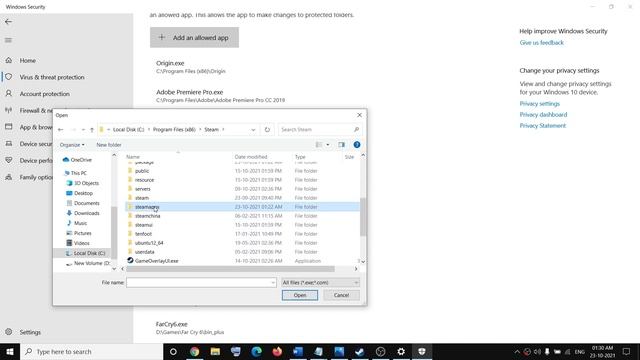Select This PC in the navigation pane
This screenshot has width=640, height=360.
click(x=78, y=173)
